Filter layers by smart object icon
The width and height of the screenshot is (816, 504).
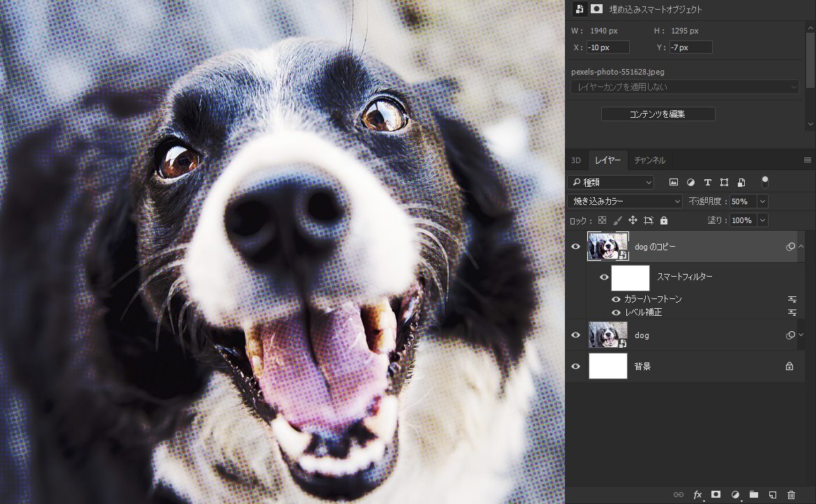[x=741, y=182]
